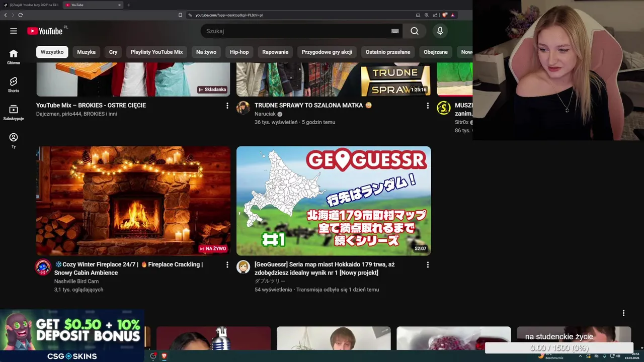This screenshot has height=362, width=644.
Task: Open the page zoom icon in address bar
Action: point(427,15)
